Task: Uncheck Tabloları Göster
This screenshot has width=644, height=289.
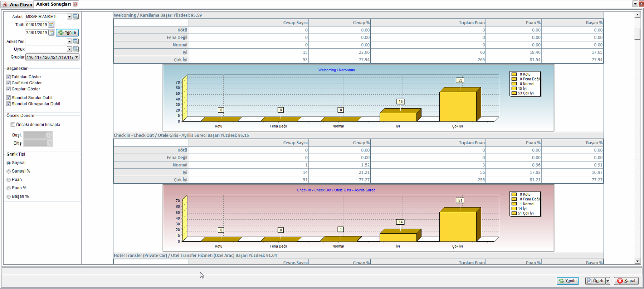Action: [8, 77]
